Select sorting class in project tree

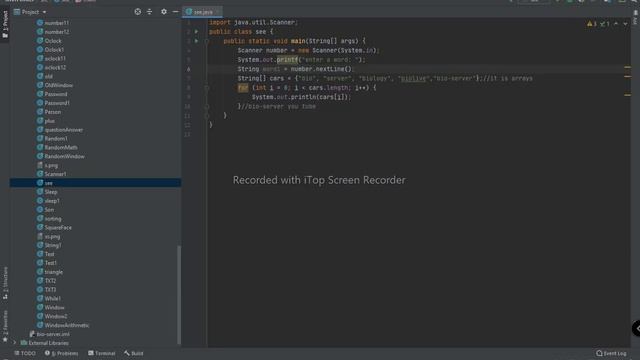[x=49, y=219]
